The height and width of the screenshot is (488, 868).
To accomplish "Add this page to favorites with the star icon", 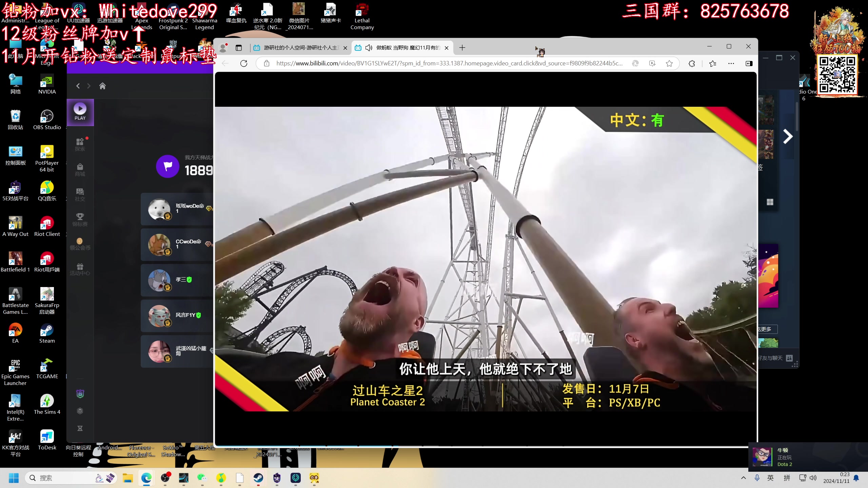I will tap(669, 63).
